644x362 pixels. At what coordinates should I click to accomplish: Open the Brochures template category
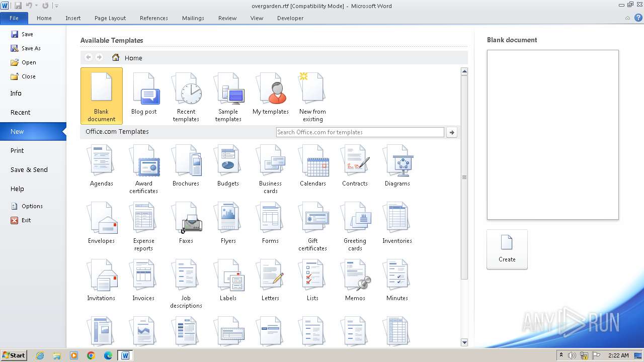coord(186,166)
